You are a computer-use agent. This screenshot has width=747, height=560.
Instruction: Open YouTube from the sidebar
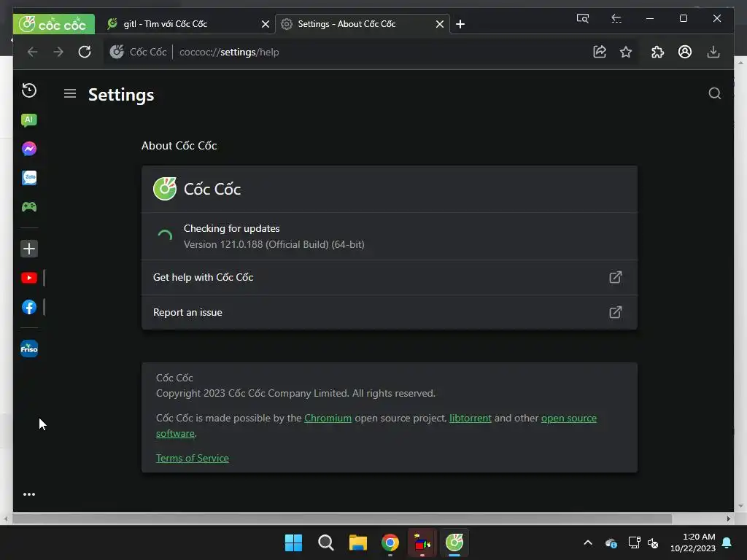[x=29, y=278]
